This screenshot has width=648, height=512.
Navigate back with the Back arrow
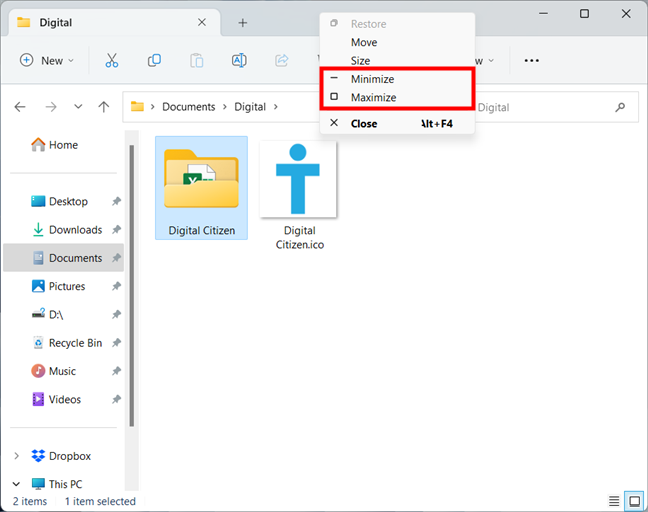21,107
